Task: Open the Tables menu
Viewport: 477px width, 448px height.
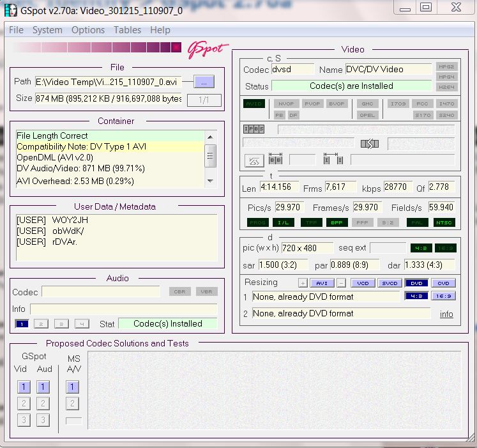Action: (x=127, y=30)
